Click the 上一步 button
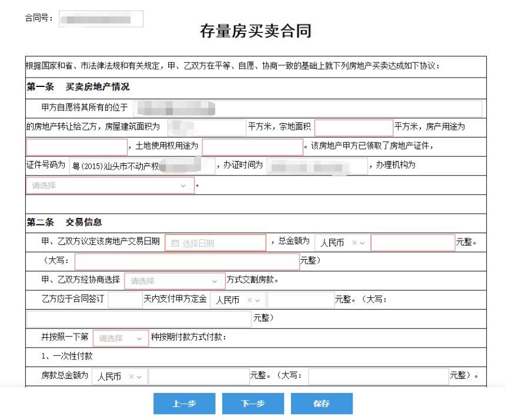The width and height of the screenshot is (505, 420). (184, 404)
